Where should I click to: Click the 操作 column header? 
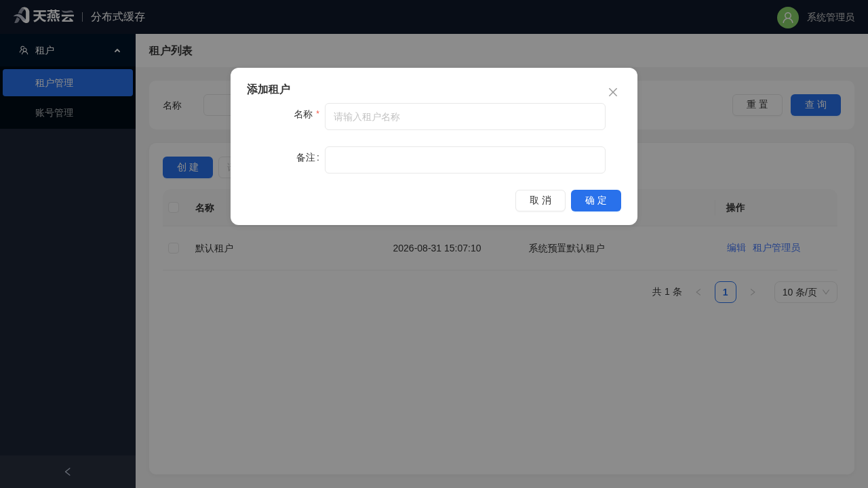tap(735, 207)
